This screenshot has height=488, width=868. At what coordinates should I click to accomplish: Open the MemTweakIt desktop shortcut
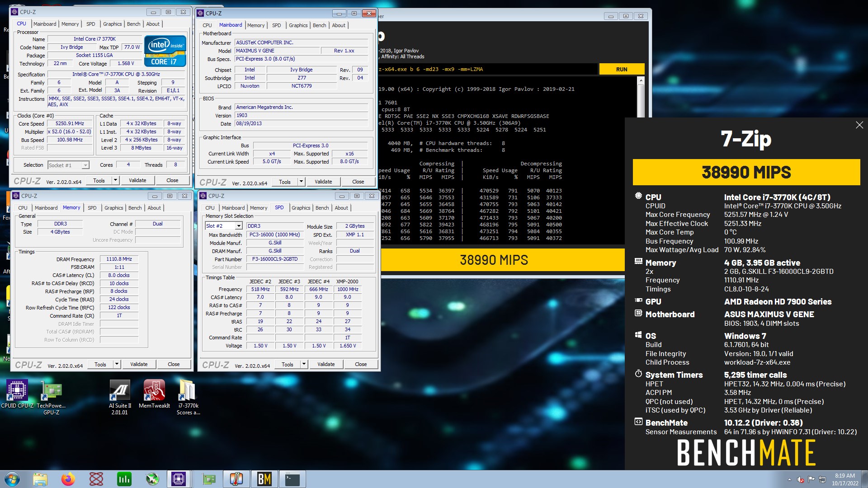(x=154, y=394)
